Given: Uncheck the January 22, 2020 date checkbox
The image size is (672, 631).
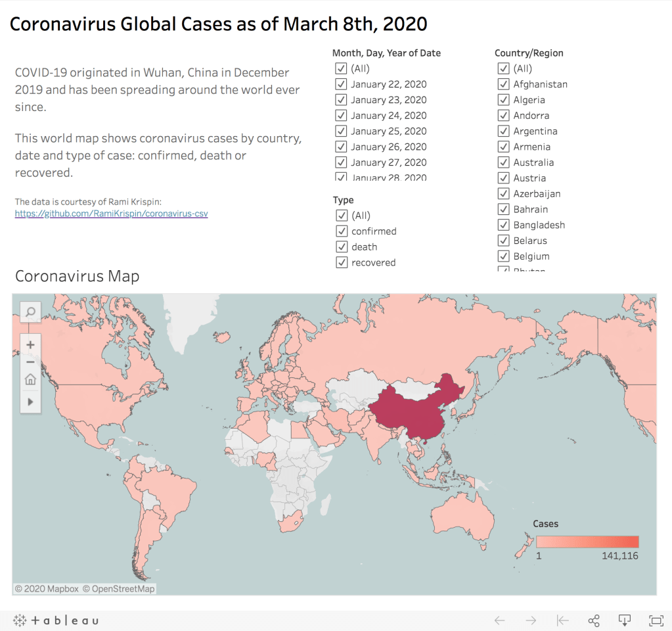Looking at the screenshot, I should tap(341, 84).
